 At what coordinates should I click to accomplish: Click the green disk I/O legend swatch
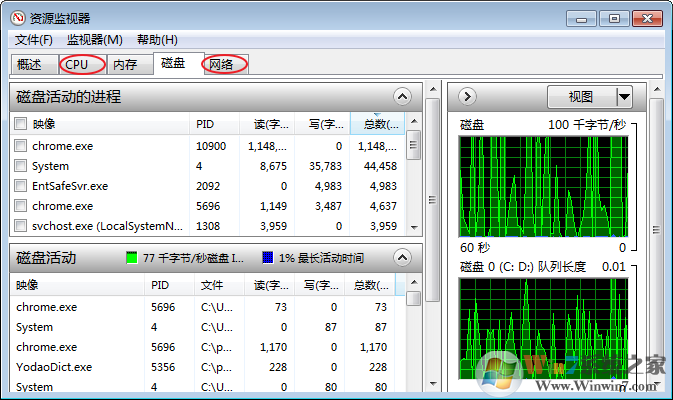pos(132,258)
